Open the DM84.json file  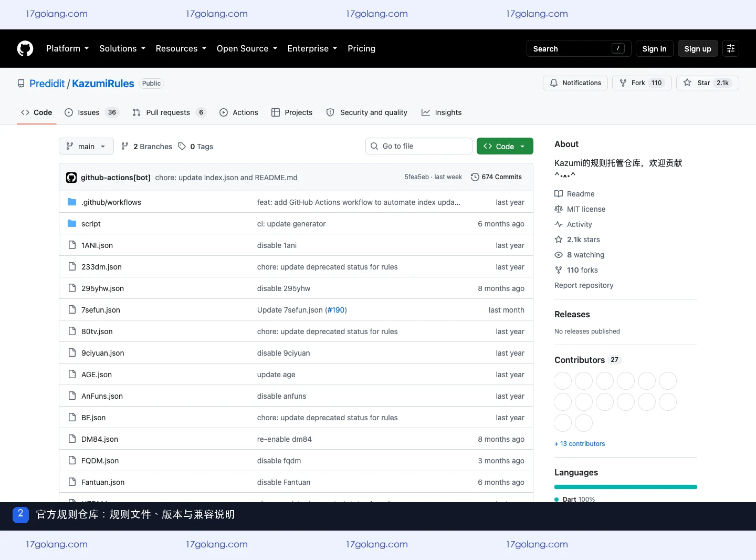coord(100,439)
